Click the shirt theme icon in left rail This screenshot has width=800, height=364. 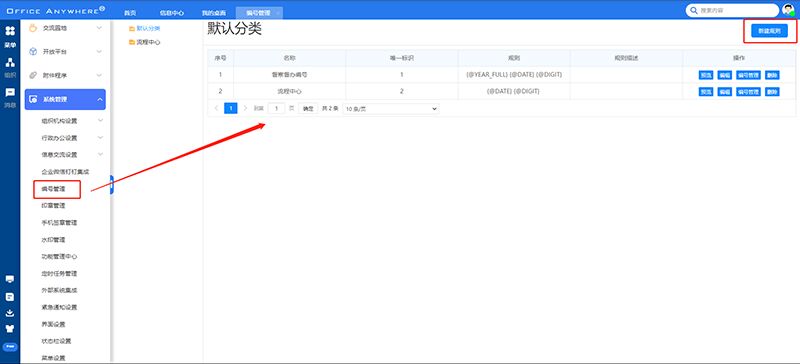click(x=10, y=328)
